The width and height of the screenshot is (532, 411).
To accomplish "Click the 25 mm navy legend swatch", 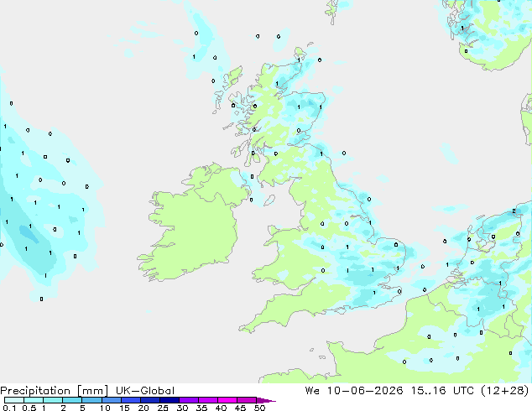I will coord(169,400).
